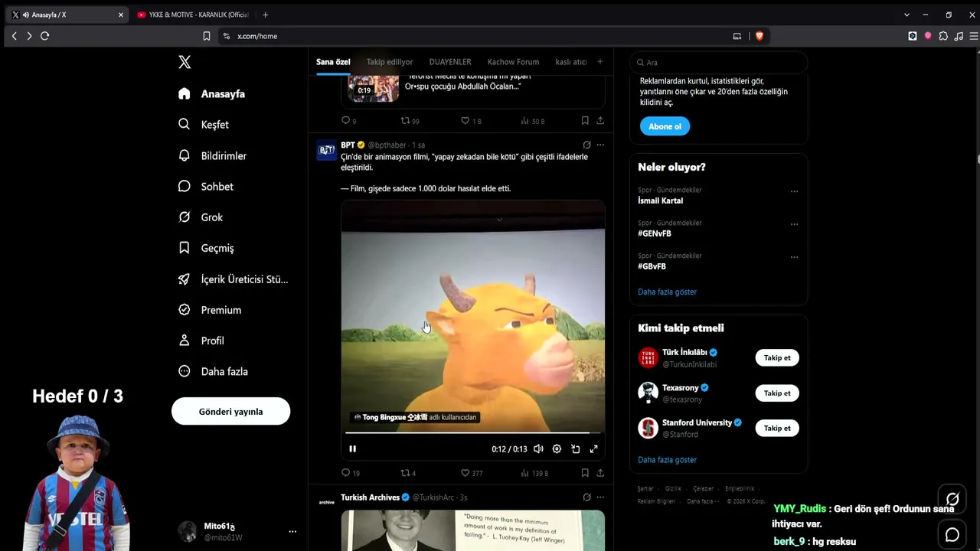
Task: Open Premium from the sidebar
Action: 210,310
